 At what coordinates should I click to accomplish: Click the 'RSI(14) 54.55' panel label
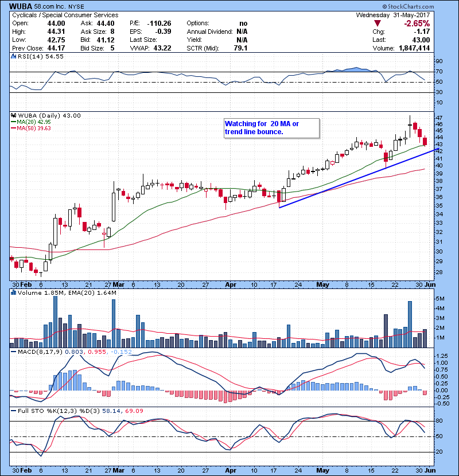tap(40, 56)
